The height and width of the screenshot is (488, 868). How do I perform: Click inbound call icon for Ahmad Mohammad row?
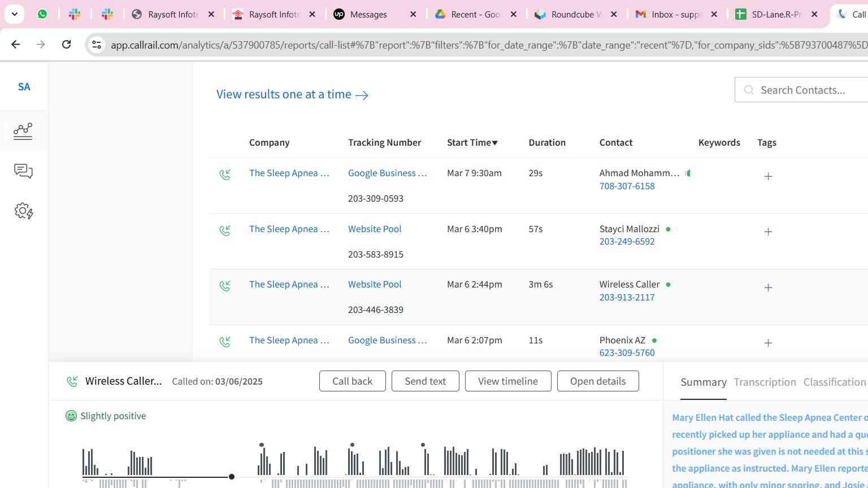(225, 175)
